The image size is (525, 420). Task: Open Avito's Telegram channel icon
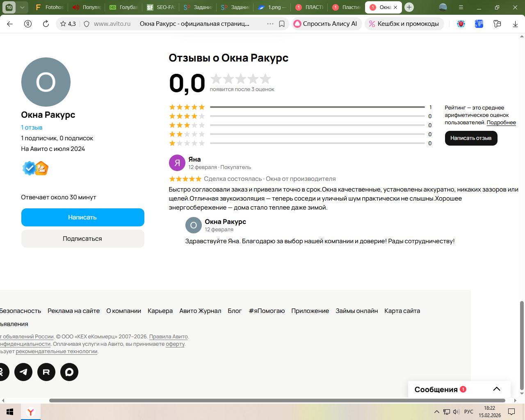click(x=23, y=372)
